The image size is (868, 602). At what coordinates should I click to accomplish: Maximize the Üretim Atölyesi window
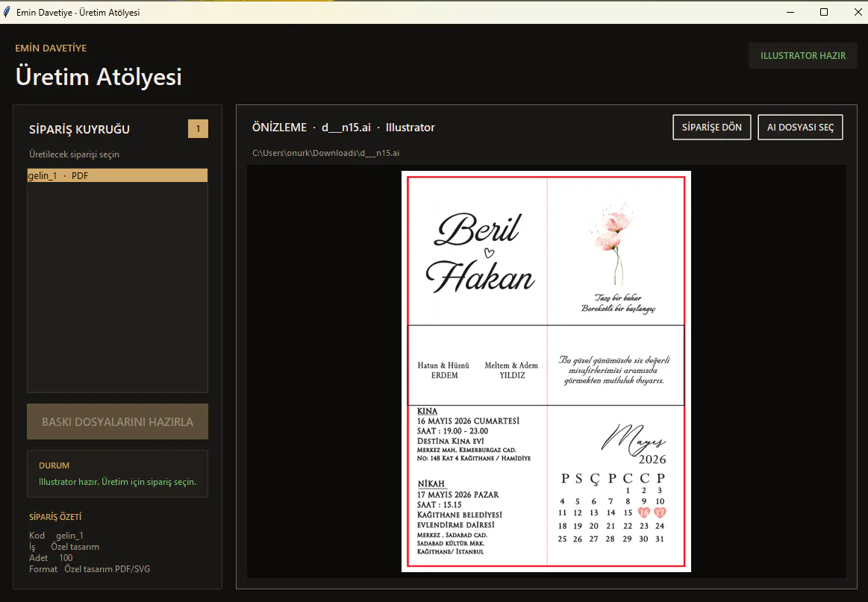click(824, 12)
